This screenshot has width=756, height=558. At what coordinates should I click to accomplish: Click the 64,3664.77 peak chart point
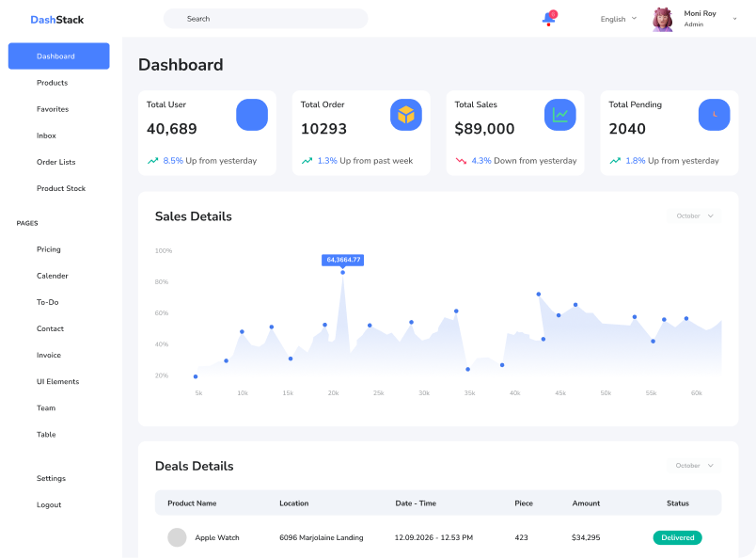tap(343, 273)
